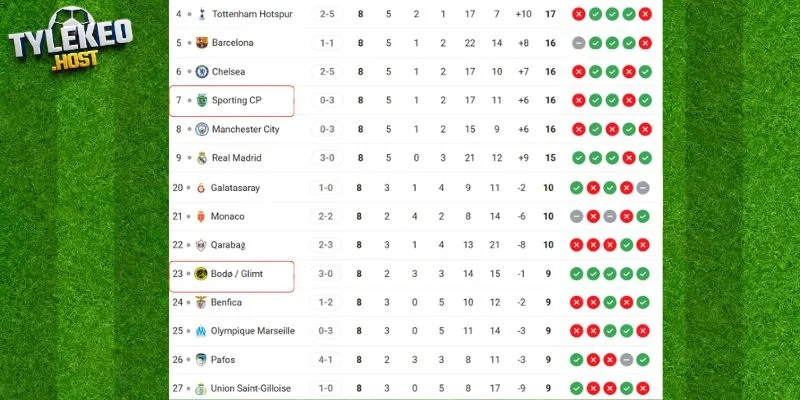Screen dimensions: 800x400
Task: Click the Galatasaray club crest icon
Action: pyautogui.click(x=201, y=187)
